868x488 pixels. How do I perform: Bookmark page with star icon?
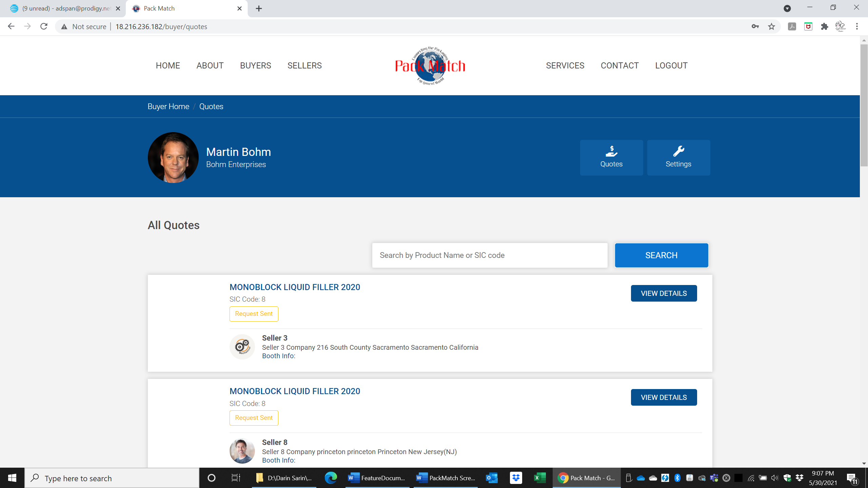[771, 26]
